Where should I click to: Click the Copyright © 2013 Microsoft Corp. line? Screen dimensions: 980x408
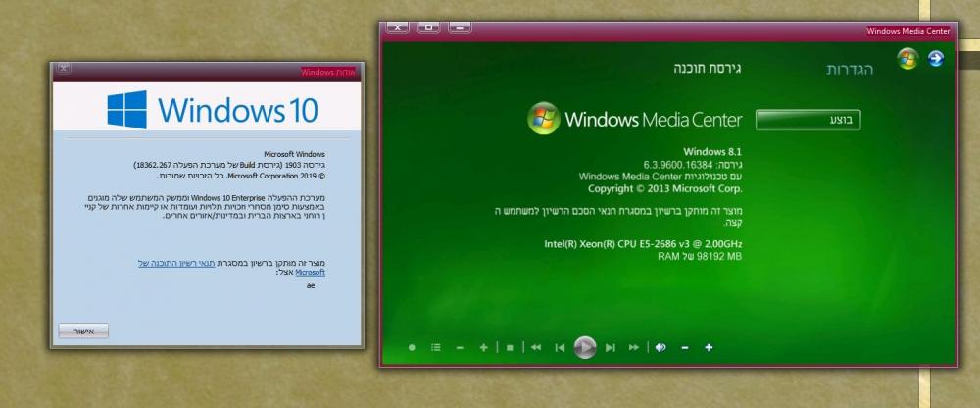pyautogui.click(x=665, y=188)
